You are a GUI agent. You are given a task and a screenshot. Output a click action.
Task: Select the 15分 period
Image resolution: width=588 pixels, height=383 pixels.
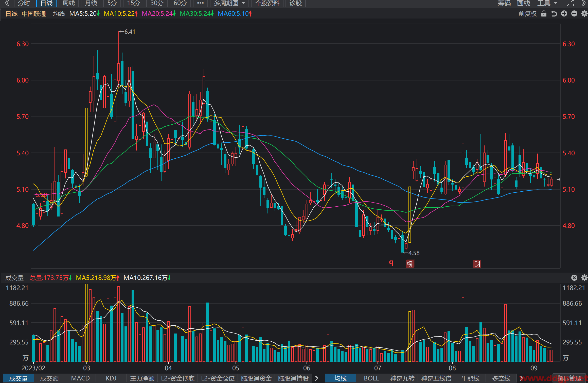tap(134, 3)
